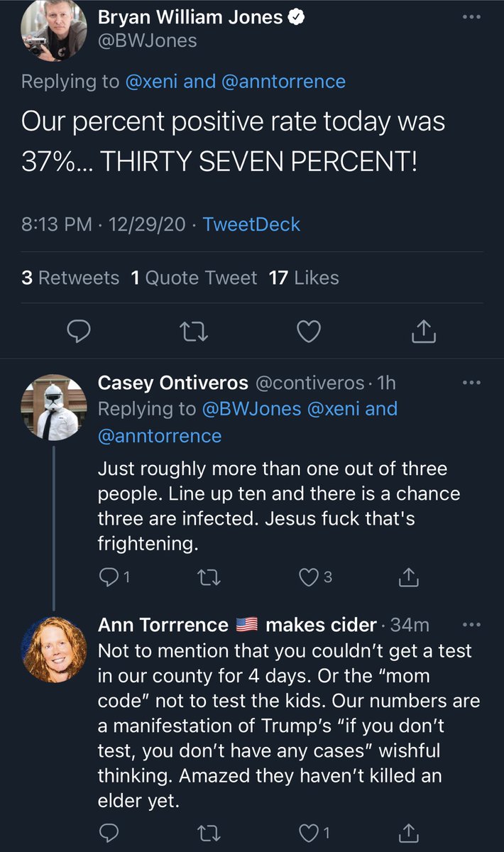Open more options for Bryan's tweet
Image resolution: width=504 pixels, height=852 pixels.
pyautogui.click(x=471, y=17)
